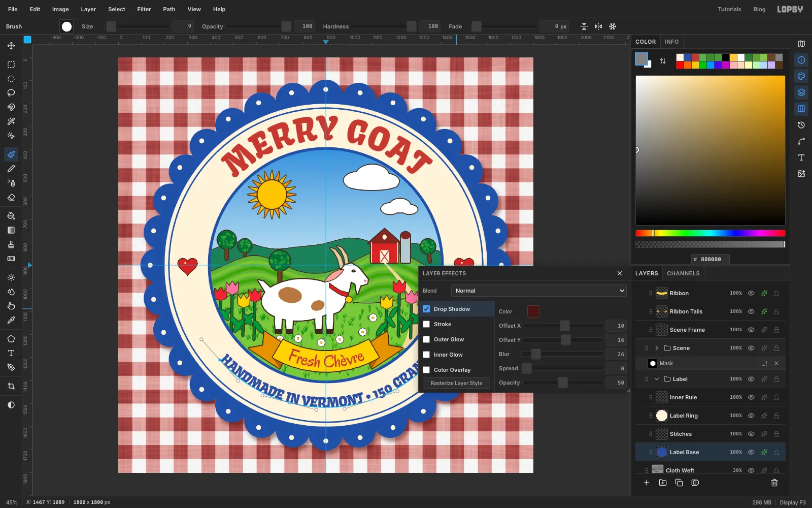Hide the Label Ring layer
Image resolution: width=812 pixels, height=508 pixels.
click(751, 416)
